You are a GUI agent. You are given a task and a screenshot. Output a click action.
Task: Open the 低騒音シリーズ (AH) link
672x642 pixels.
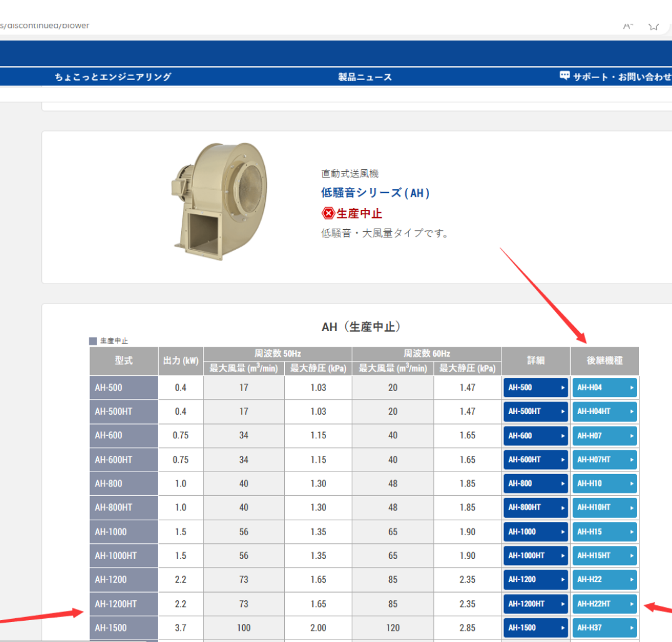click(x=375, y=193)
